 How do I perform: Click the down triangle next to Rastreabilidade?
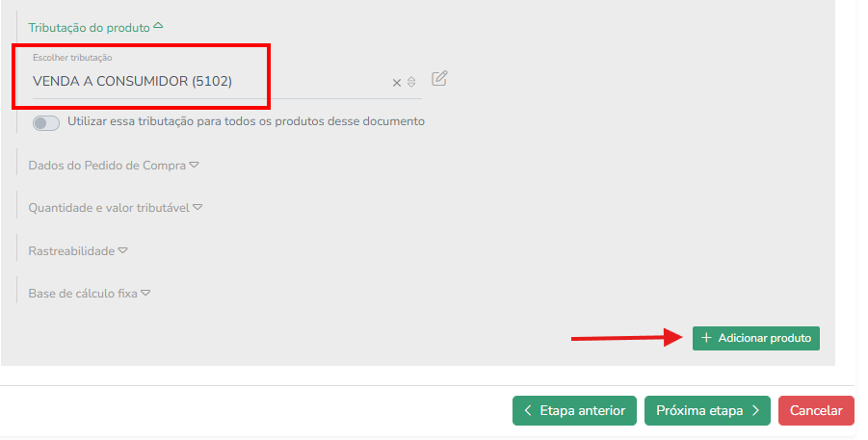click(123, 250)
